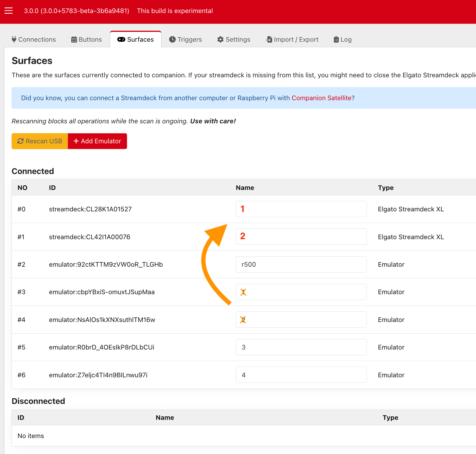Image resolution: width=476 pixels, height=454 pixels.
Task: Open the hamburger menu
Action: tap(8, 11)
